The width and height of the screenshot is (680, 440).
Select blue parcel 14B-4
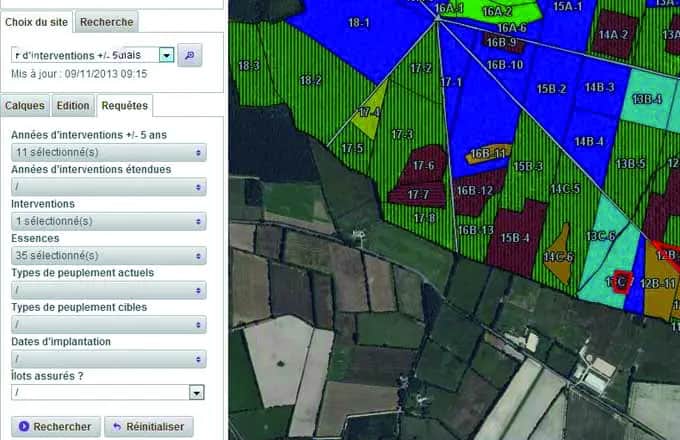click(589, 142)
